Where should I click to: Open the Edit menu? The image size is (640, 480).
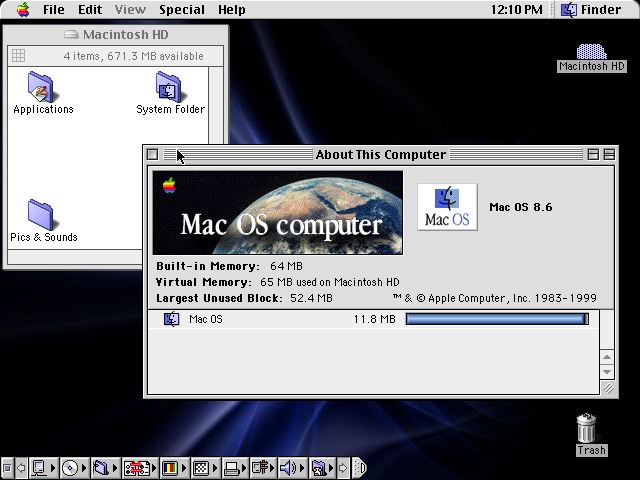(x=90, y=9)
